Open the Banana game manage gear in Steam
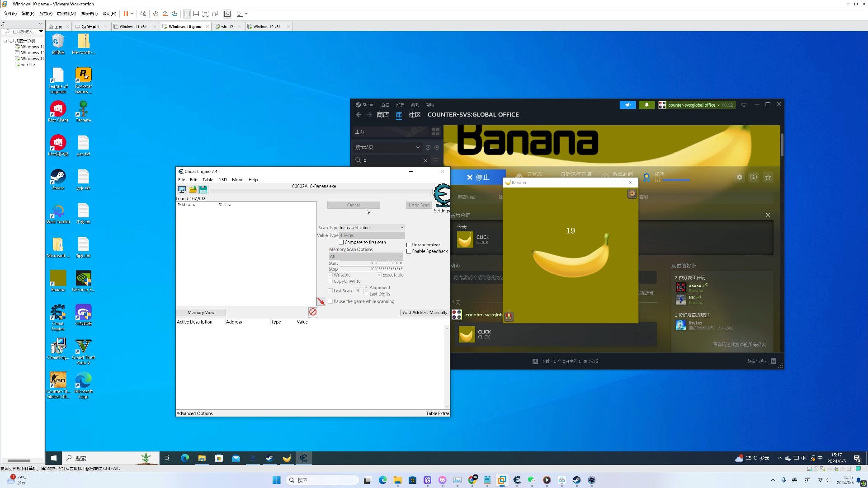Viewport: 868px width, 488px height. coord(740,177)
